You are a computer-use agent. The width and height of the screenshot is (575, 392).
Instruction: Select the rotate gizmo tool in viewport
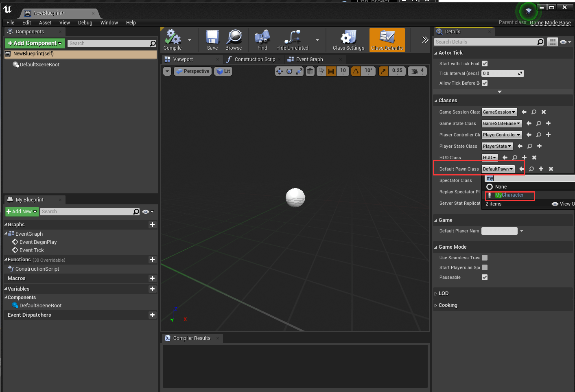(289, 71)
